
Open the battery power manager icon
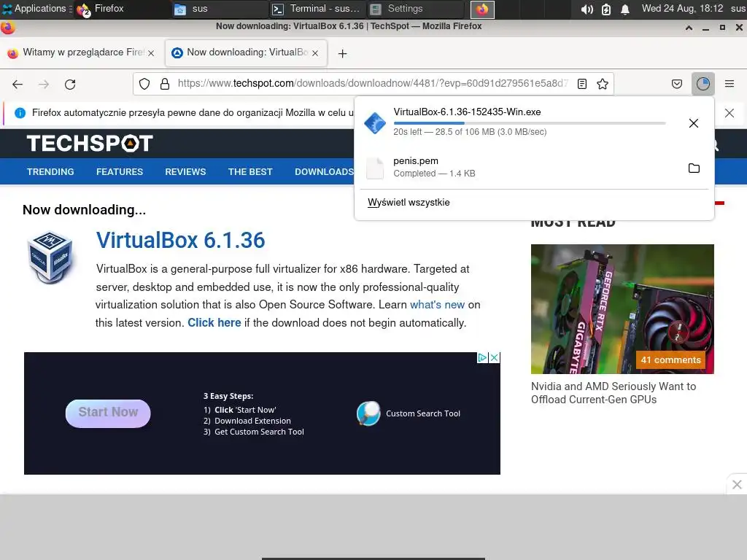click(606, 9)
